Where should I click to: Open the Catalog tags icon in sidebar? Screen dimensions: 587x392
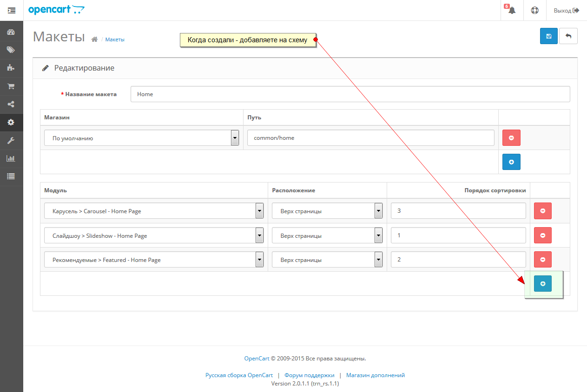(11, 50)
